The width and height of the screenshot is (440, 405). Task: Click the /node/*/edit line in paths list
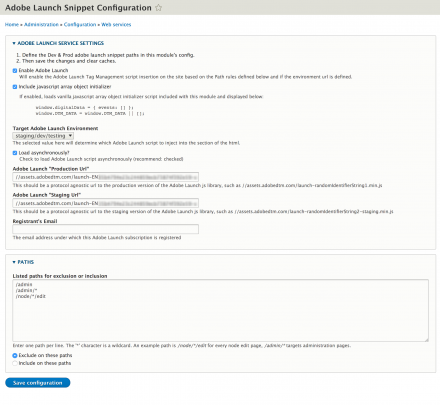pos(31,296)
